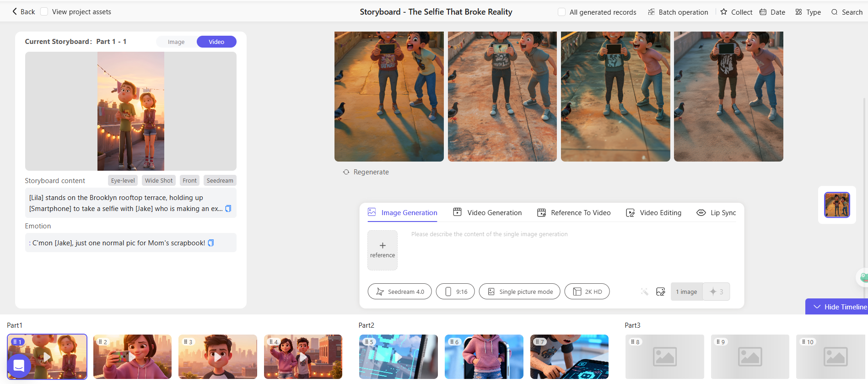Select the Wide Shot tag
This screenshot has height=384, width=868.
click(159, 180)
